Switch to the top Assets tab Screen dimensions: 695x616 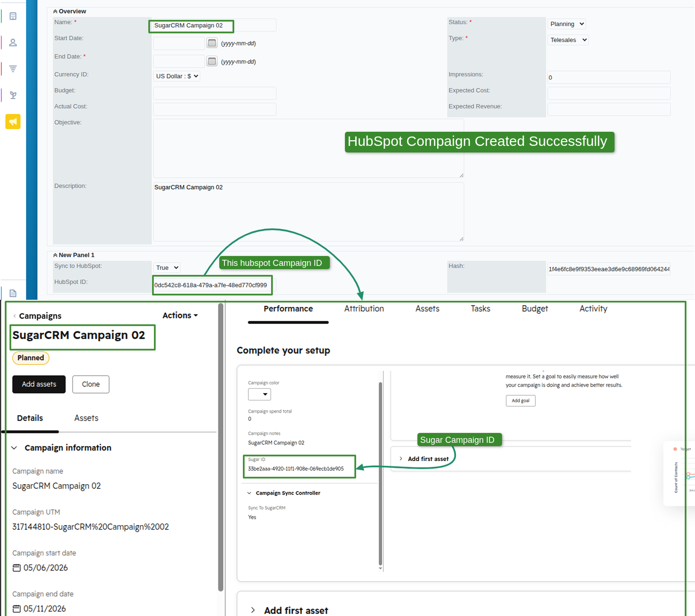[x=427, y=309]
